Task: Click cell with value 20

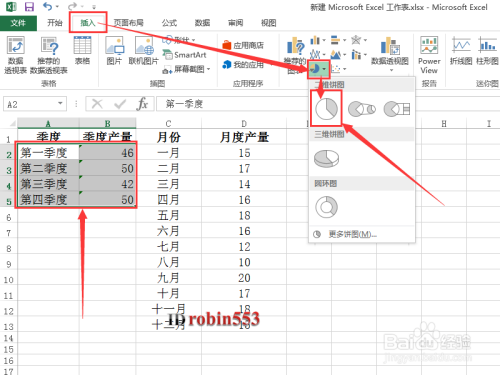Action: pyautogui.click(x=244, y=278)
